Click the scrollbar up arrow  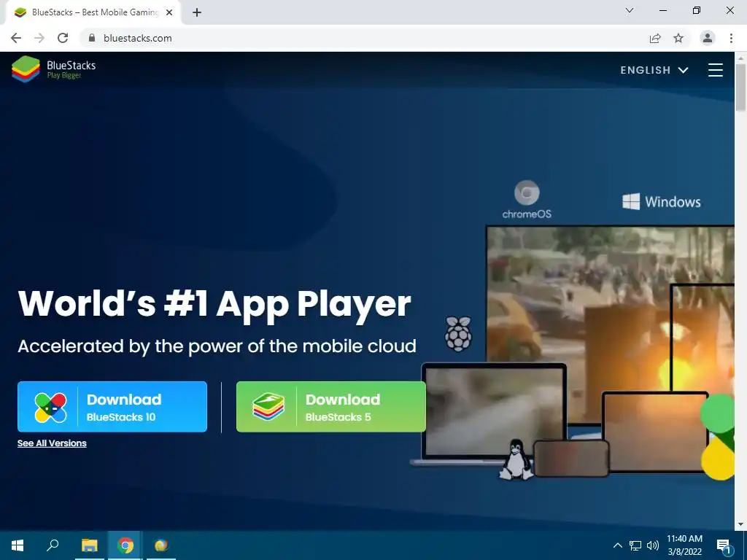coord(740,57)
